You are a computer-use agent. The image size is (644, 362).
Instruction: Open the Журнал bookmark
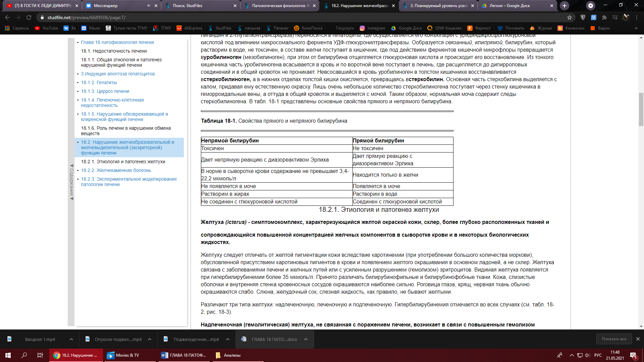541,28
